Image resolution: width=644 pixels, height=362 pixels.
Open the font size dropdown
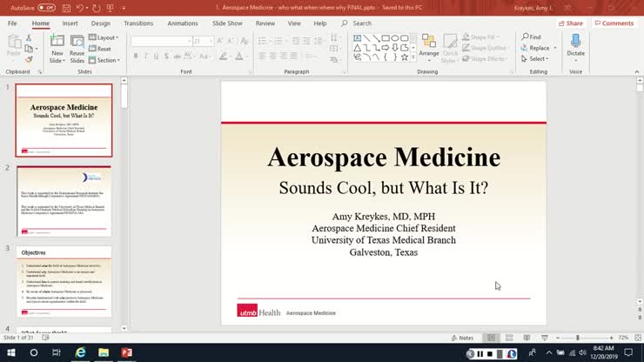pyautogui.click(x=211, y=41)
